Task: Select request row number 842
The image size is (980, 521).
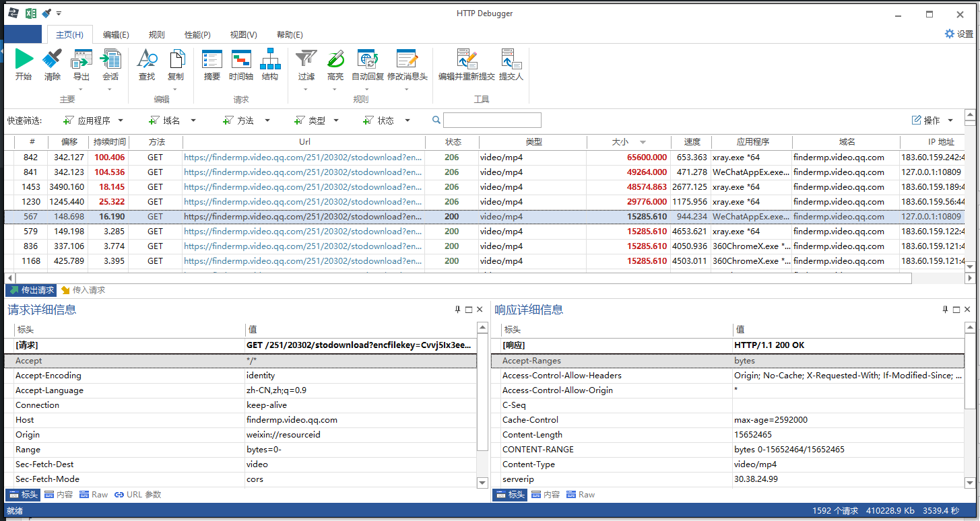Action: point(485,158)
